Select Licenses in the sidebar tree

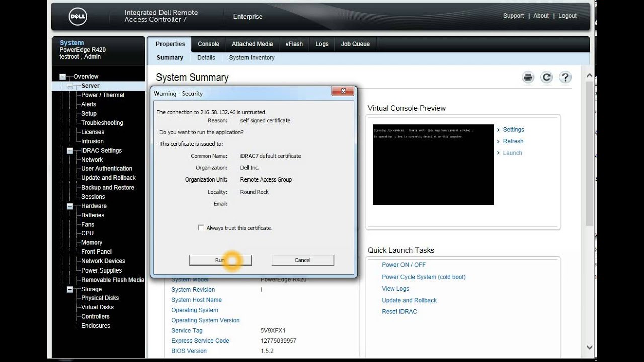tap(93, 132)
